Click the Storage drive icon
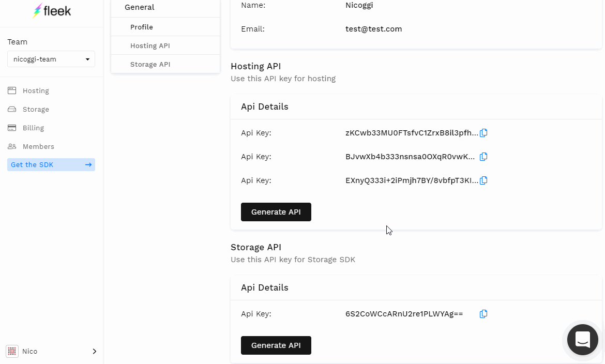The image size is (605, 364). tap(12, 109)
